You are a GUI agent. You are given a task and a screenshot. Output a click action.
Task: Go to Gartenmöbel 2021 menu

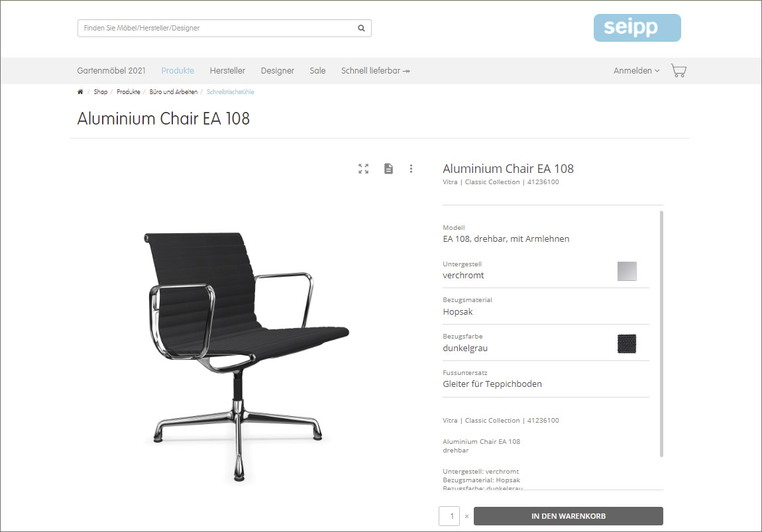click(x=111, y=71)
